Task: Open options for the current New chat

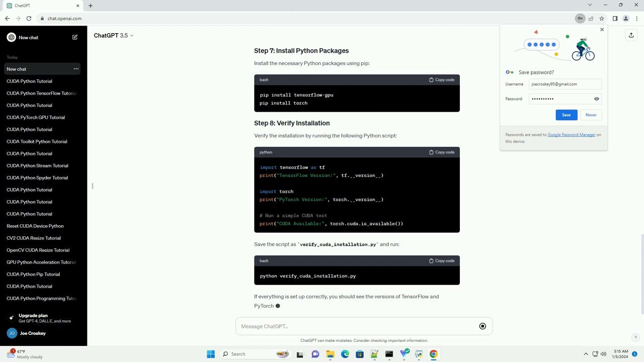Action: 76,69
